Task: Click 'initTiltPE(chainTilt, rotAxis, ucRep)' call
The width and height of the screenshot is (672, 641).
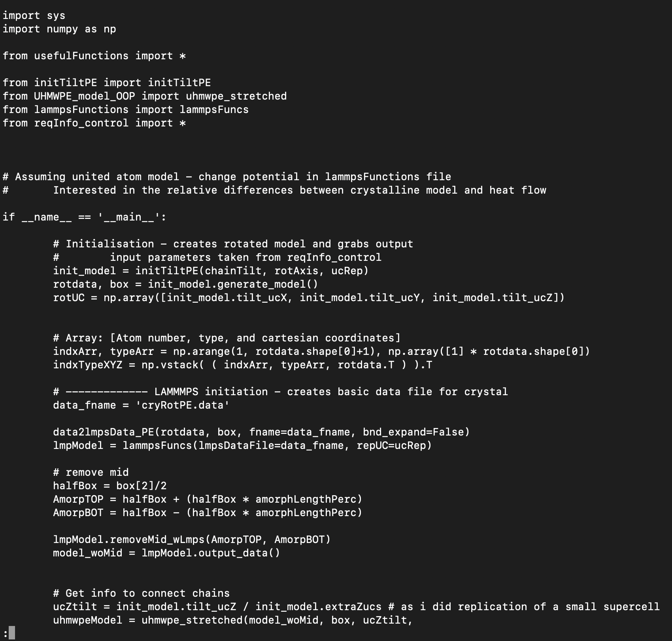Action: 252,271
